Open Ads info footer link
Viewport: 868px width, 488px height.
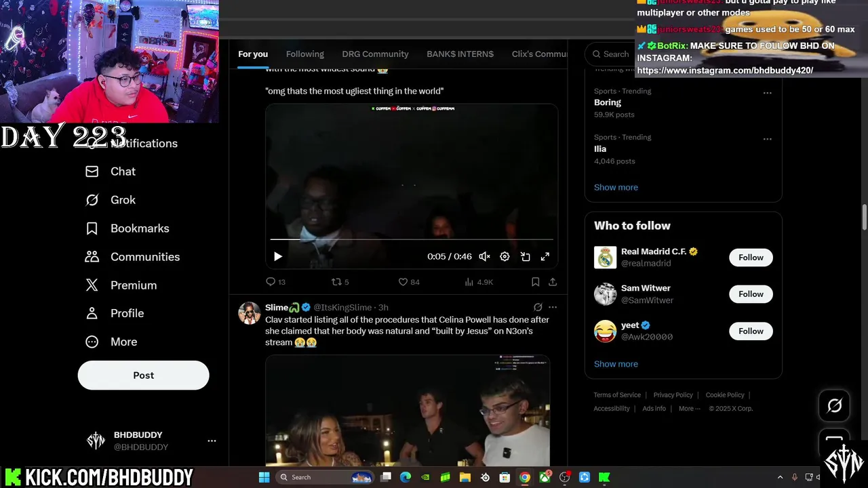coord(654,409)
